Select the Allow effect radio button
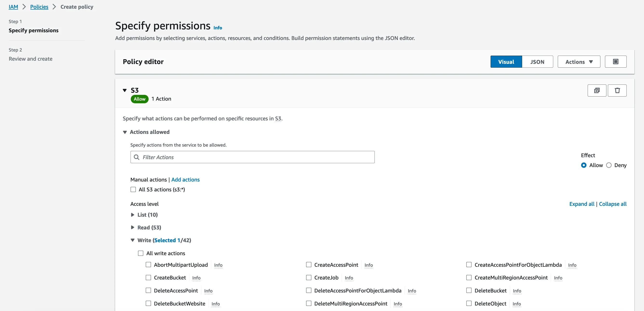Screen dimensions: 644x311 pyautogui.click(x=584, y=165)
